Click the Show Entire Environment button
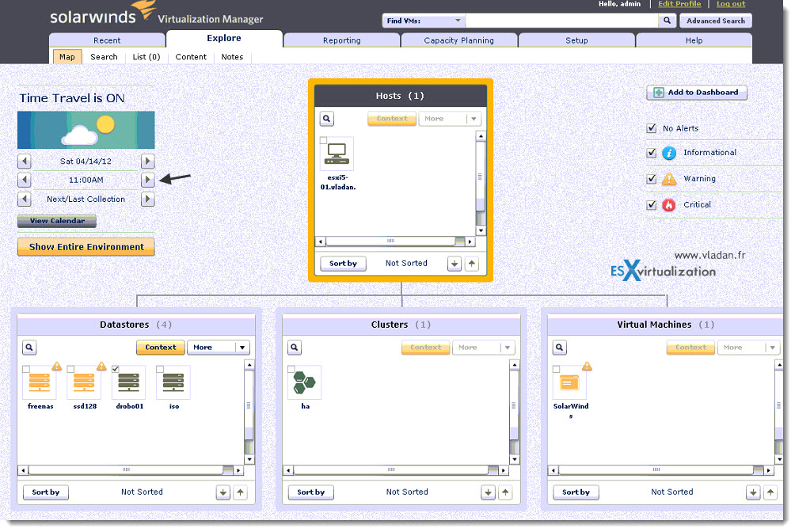The height and width of the screenshot is (532, 795). (x=86, y=247)
